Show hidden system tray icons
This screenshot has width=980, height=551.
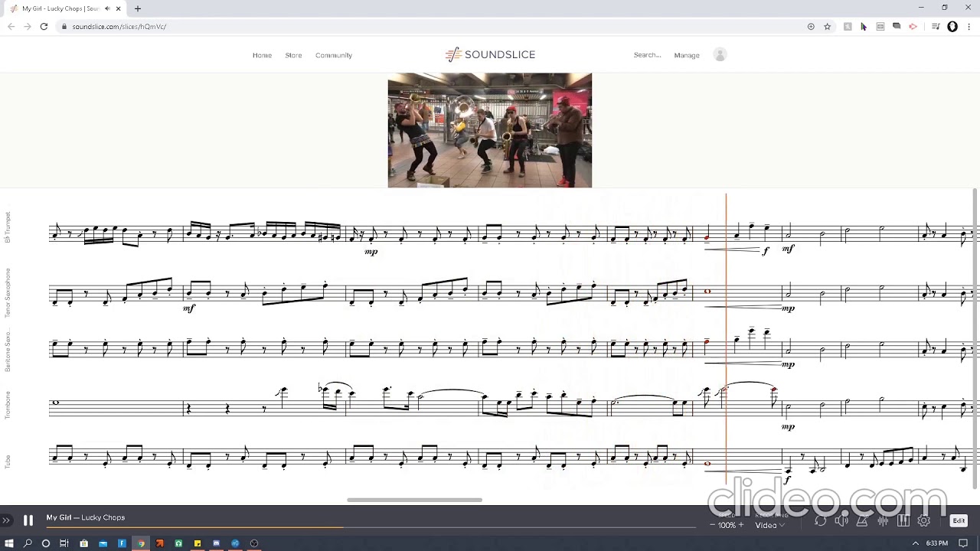915,543
